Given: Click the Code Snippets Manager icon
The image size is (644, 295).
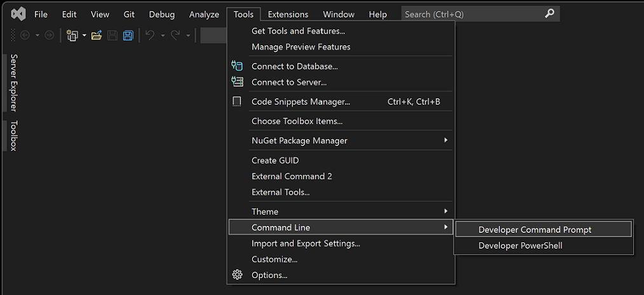Looking at the screenshot, I should [238, 102].
